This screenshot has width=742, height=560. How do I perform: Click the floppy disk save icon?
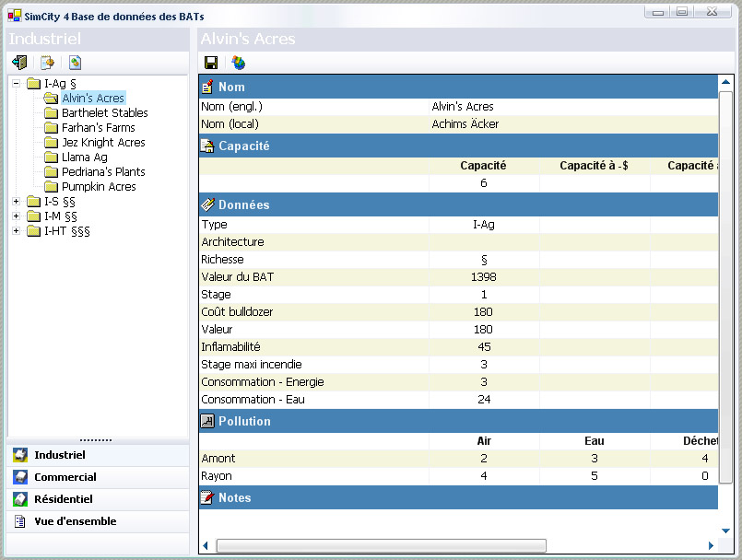point(211,63)
